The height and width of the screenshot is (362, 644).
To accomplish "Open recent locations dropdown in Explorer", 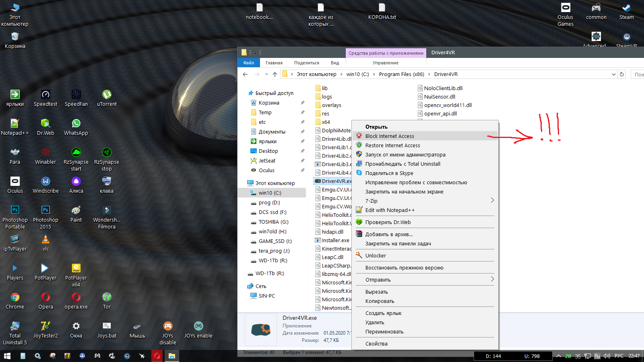I will coord(266,74).
